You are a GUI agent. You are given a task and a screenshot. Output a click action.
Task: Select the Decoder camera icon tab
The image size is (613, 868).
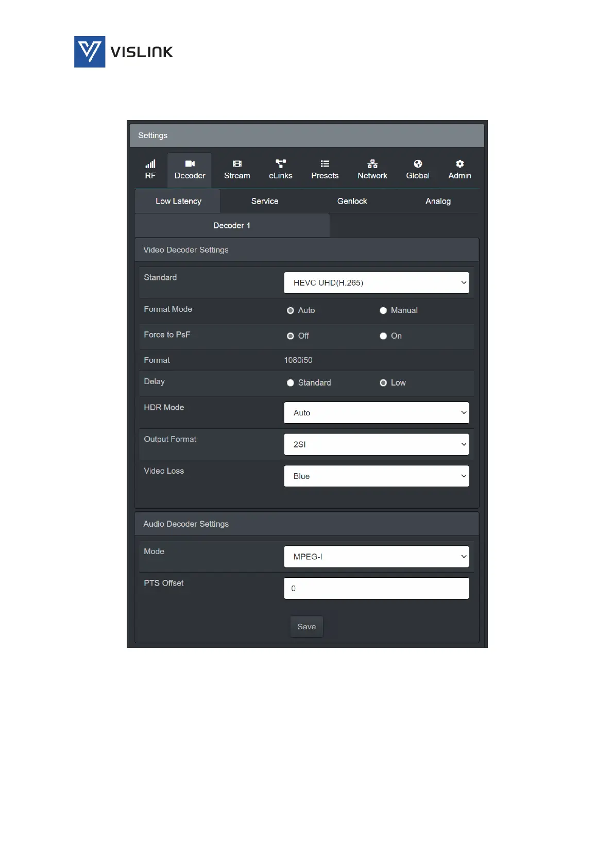pyautogui.click(x=190, y=170)
